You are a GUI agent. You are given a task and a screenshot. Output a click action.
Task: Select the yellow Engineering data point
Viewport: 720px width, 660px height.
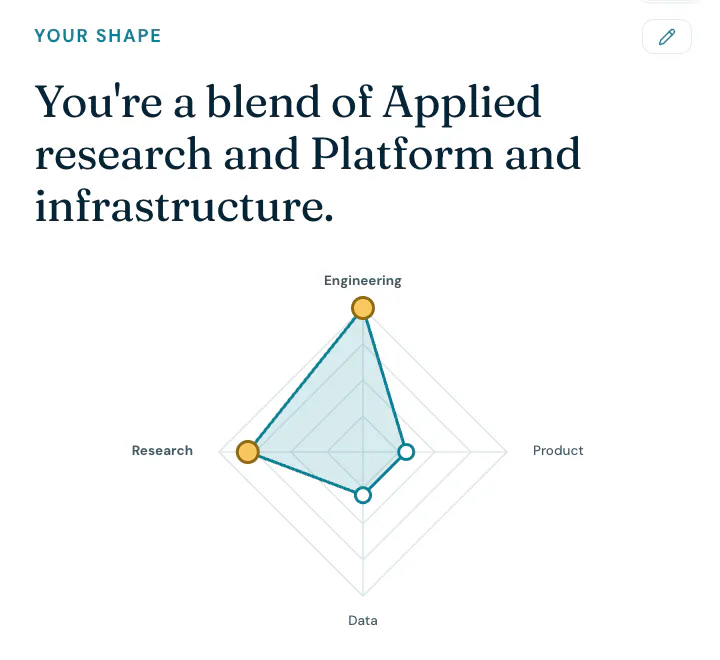(x=363, y=308)
